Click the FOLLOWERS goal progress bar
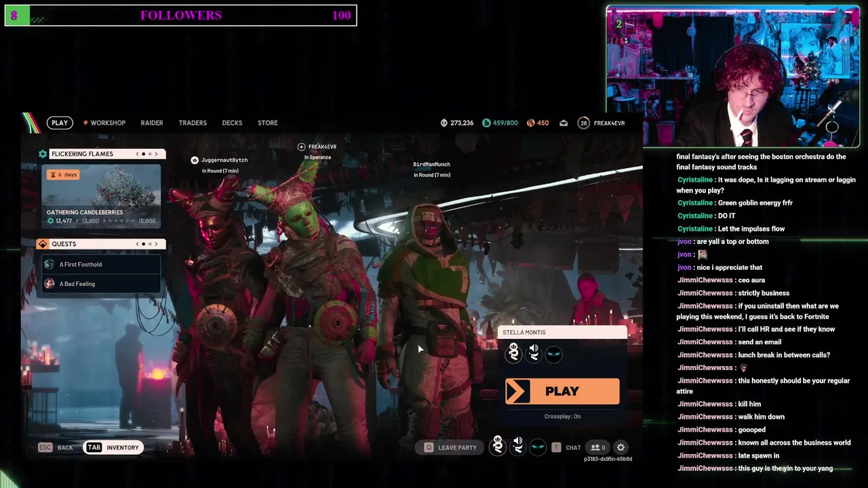The image size is (868, 488). [x=180, y=15]
